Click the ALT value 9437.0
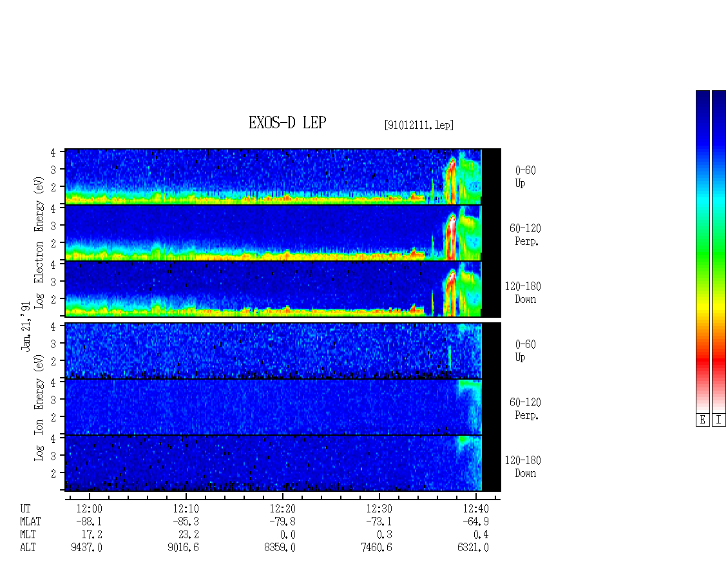Viewport: 728px width, 564px height. pos(86,548)
